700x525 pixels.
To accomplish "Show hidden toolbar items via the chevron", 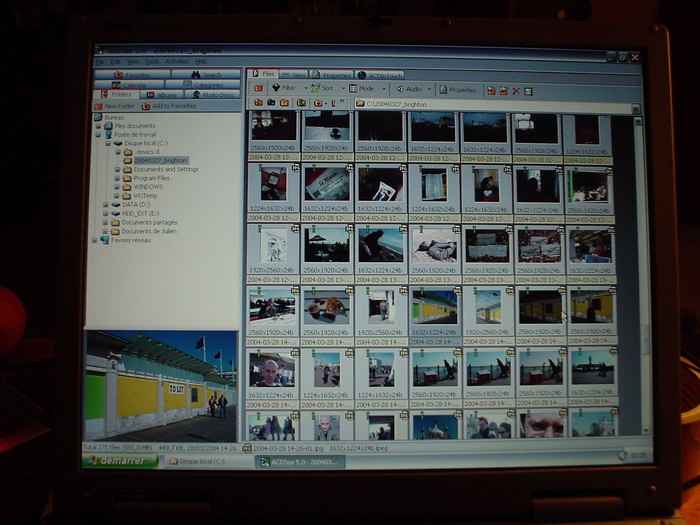I will pos(342,102).
